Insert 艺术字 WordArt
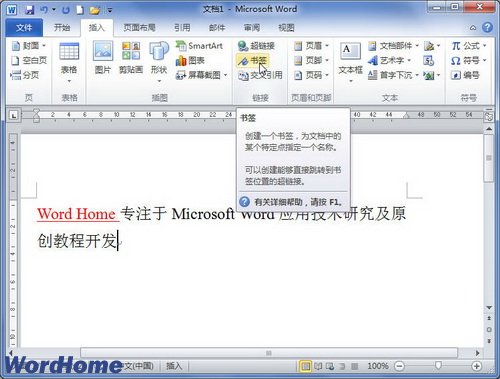 (389, 60)
